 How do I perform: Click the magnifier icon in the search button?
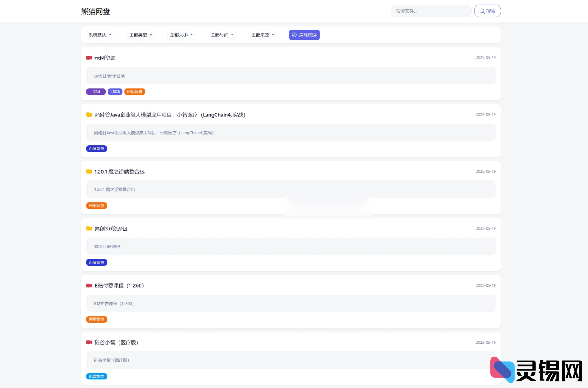tap(482, 11)
